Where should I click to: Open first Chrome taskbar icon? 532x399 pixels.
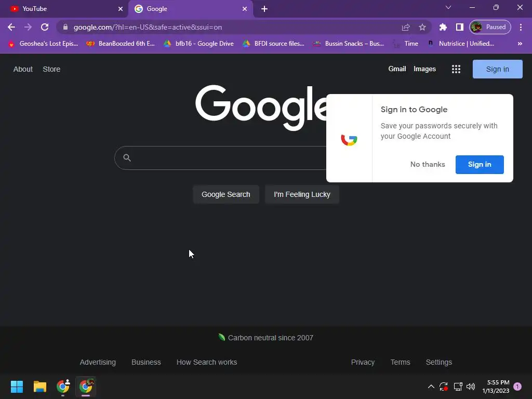click(63, 387)
